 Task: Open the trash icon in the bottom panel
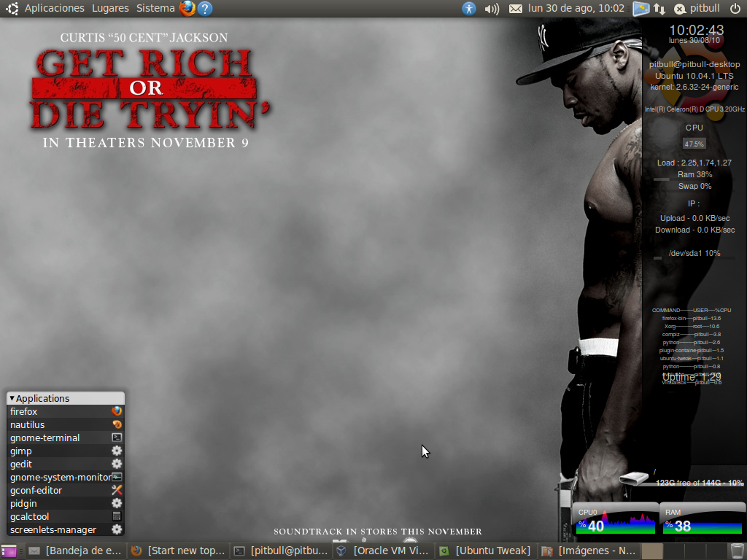(x=737, y=551)
